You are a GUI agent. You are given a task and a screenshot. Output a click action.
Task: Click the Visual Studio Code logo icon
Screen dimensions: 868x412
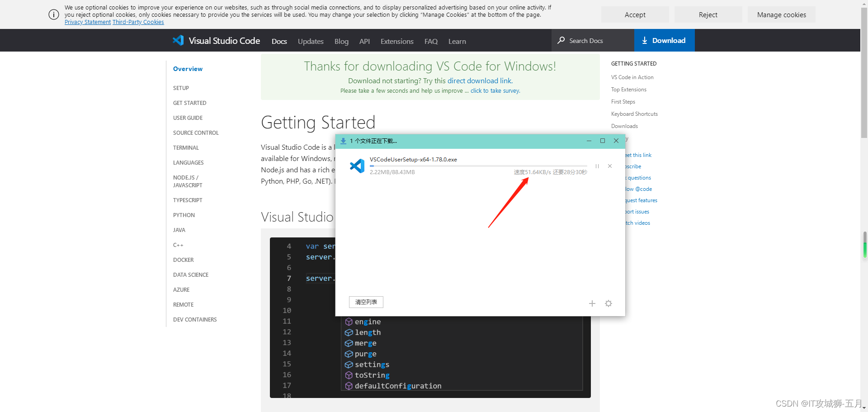178,40
